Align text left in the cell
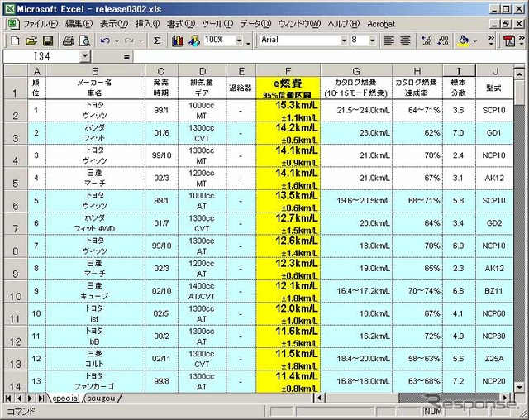 pos(389,41)
